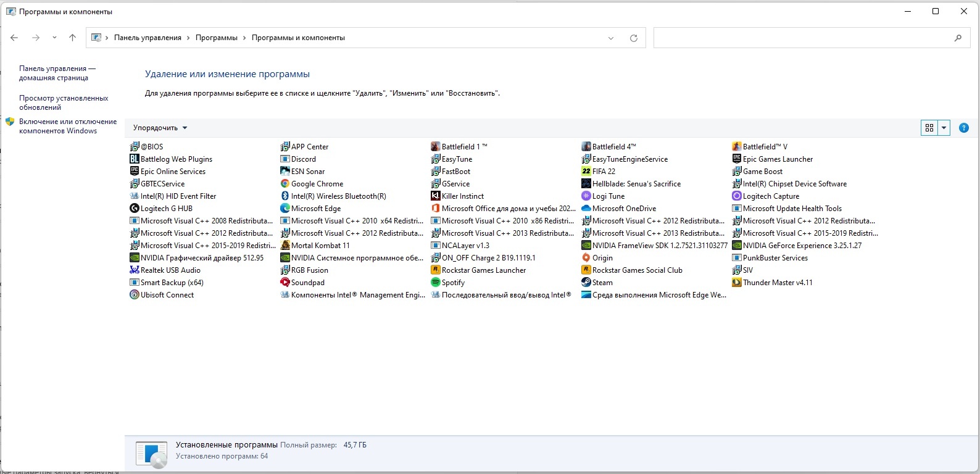The width and height of the screenshot is (980, 474).
Task: Click the Microsoft Office icon in list
Action: [436, 209]
